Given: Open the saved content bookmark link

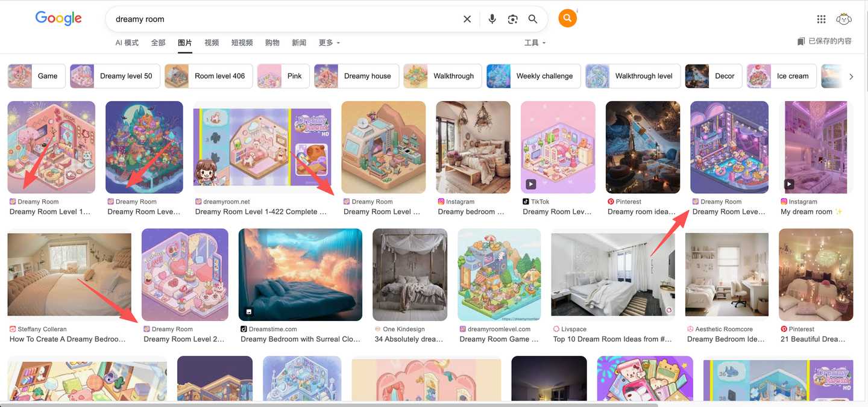Looking at the screenshot, I should (824, 42).
